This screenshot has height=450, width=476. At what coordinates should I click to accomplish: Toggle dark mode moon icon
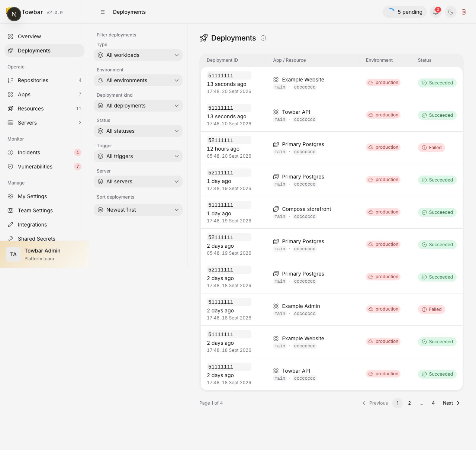[x=451, y=12]
